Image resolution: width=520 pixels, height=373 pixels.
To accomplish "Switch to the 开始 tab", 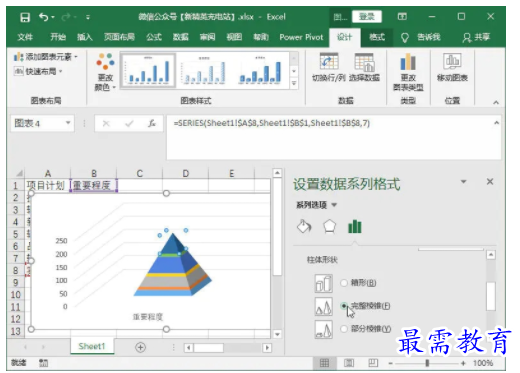I will tap(58, 37).
